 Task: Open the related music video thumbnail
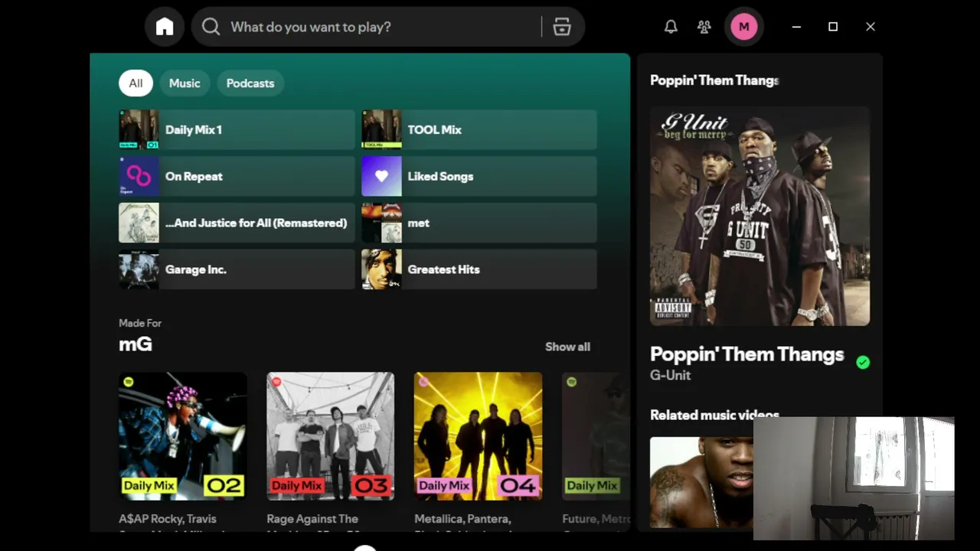pos(701,482)
